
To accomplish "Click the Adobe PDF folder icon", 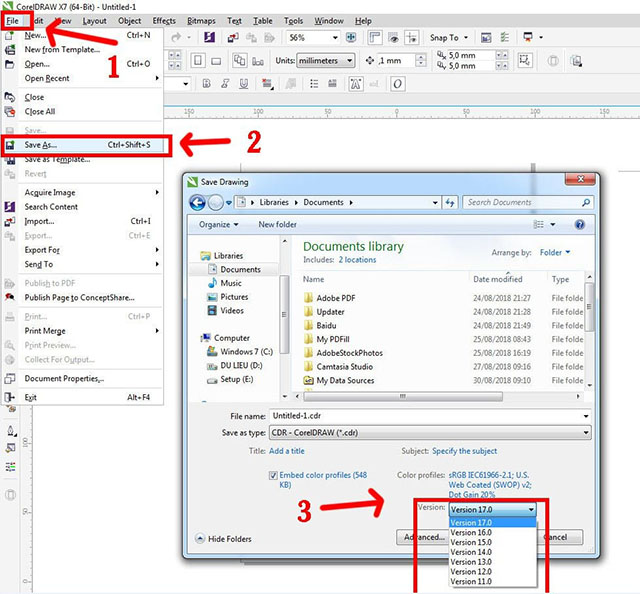I will click(x=309, y=298).
